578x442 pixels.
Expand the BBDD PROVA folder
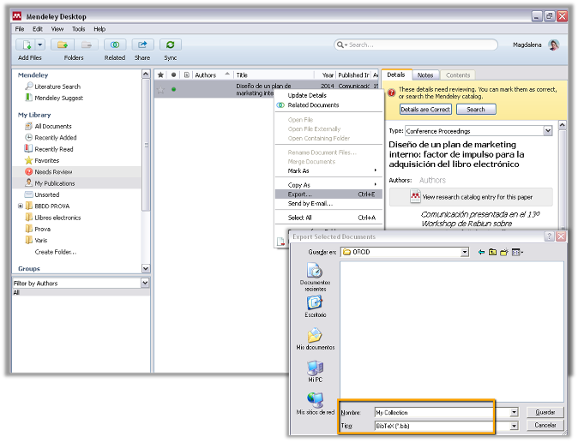coord(21,206)
